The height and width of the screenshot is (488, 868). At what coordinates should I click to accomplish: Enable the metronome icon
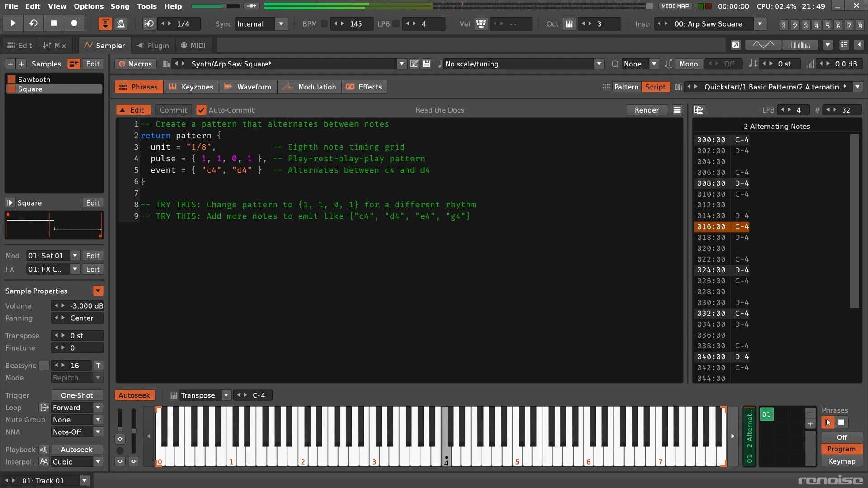tap(121, 24)
